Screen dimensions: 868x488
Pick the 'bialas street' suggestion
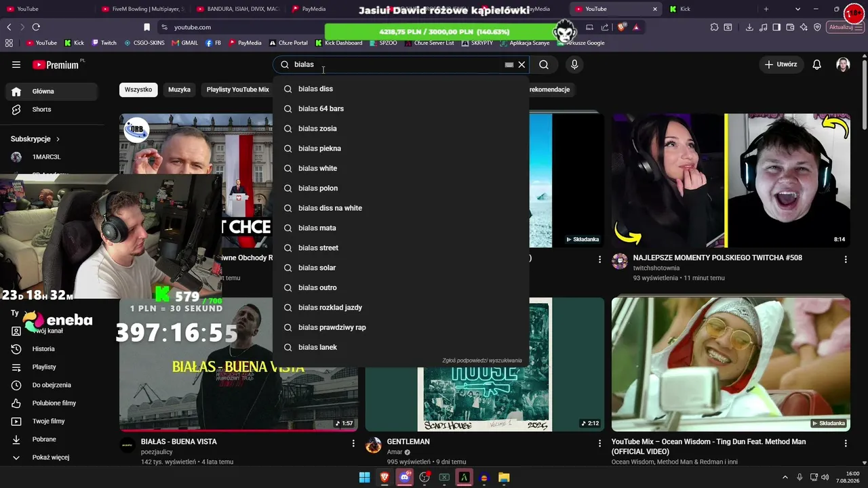pyautogui.click(x=401, y=248)
